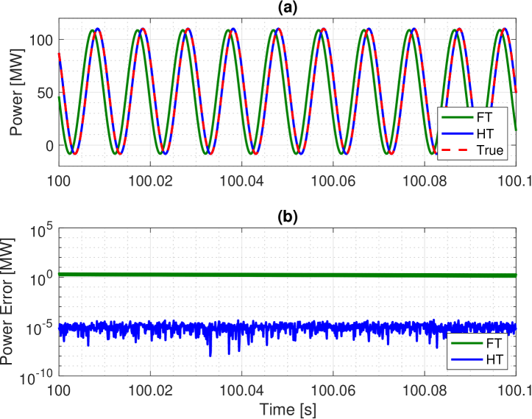
Task: Click the first x-axis tick "100" under plot (a)
Action: pyautogui.click(x=59, y=181)
